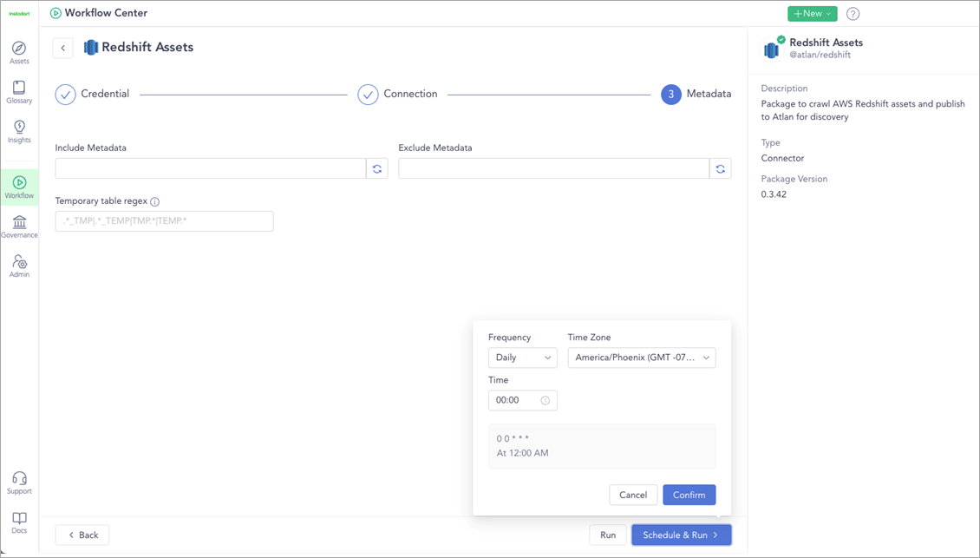
Task: Go to the Connection step
Action: (397, 95)
